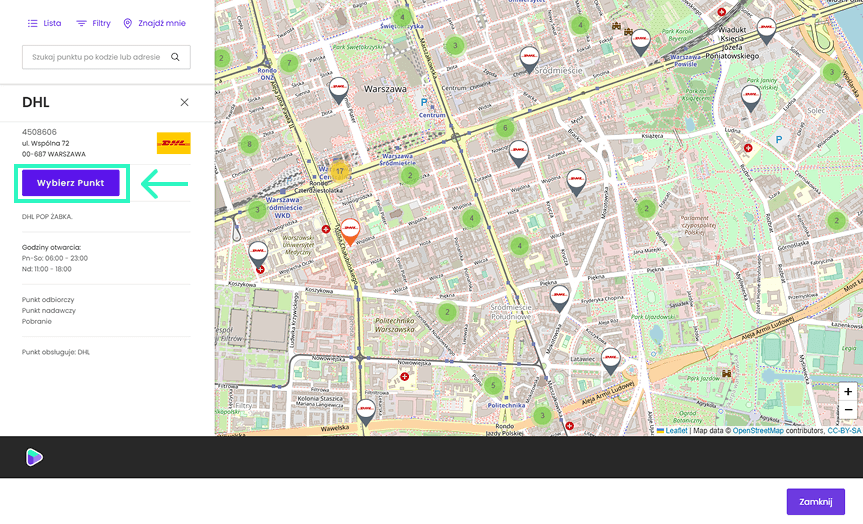
Task: Open the Leaflet attribution link
Action: coord(676,431)
